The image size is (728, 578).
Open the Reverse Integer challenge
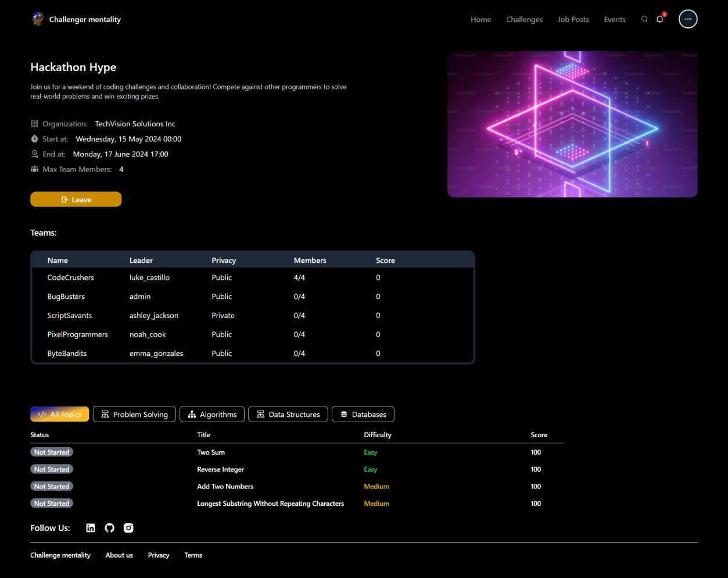click(221, 469)
